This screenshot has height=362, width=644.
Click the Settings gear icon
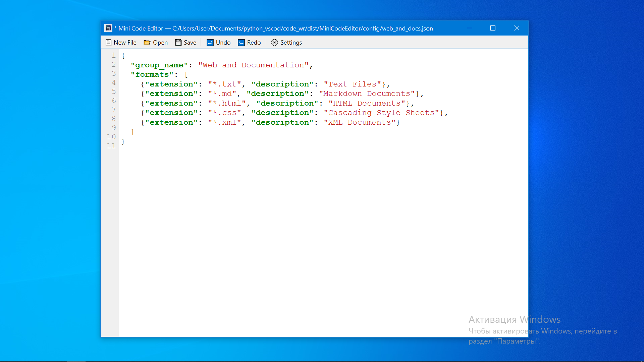point(274,43)
